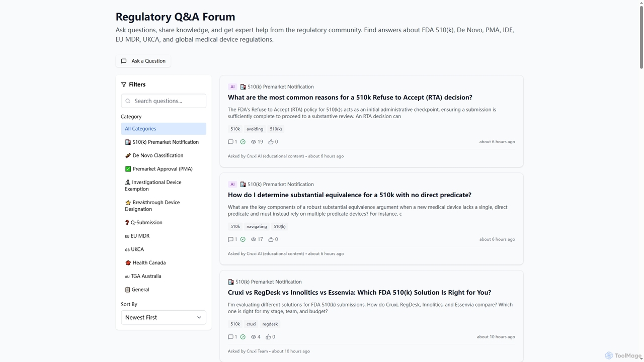Click the cruxi tag
The image size is (644, 362).
251,324
